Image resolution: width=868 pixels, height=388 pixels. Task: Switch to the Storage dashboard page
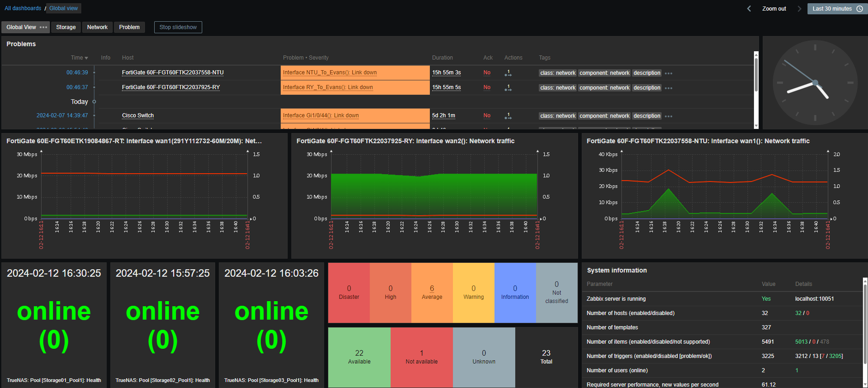(x=66, y=27)
